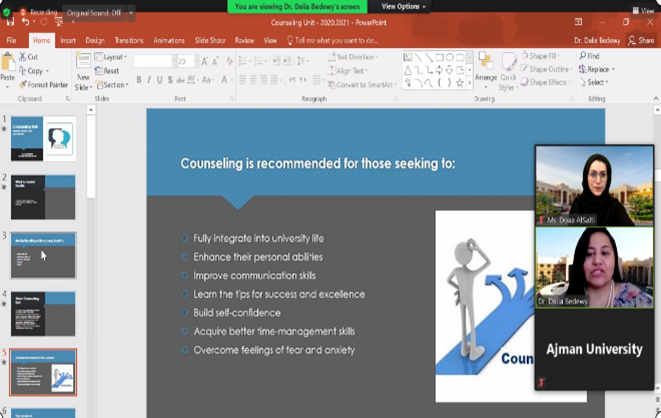Viewport: 661px width, 418px height.
Task: Open the slide Layout dropdown
Action: (x=114, y=57)
